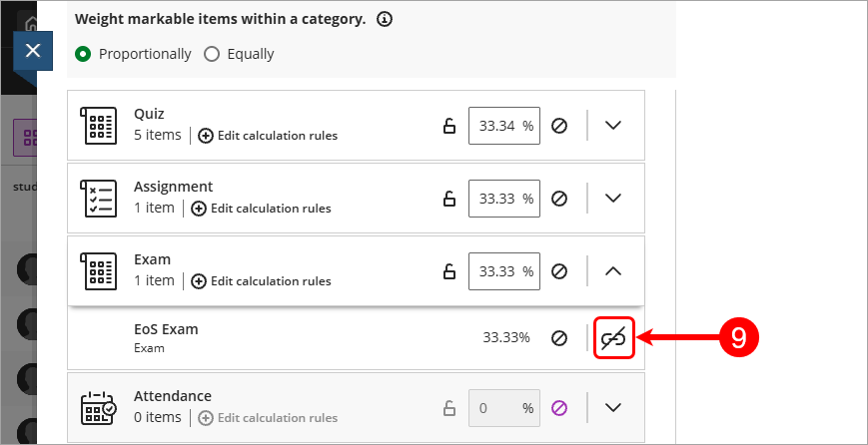Open Edit calculation rules for Quiz
Screen dimensions: 868x445
pyautogui.click(x=268, y=136)
